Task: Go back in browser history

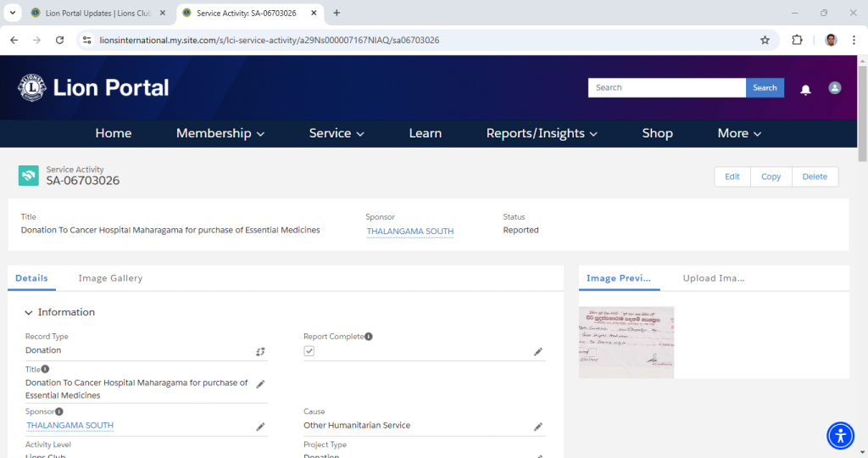Action: (x=14, y=40)
